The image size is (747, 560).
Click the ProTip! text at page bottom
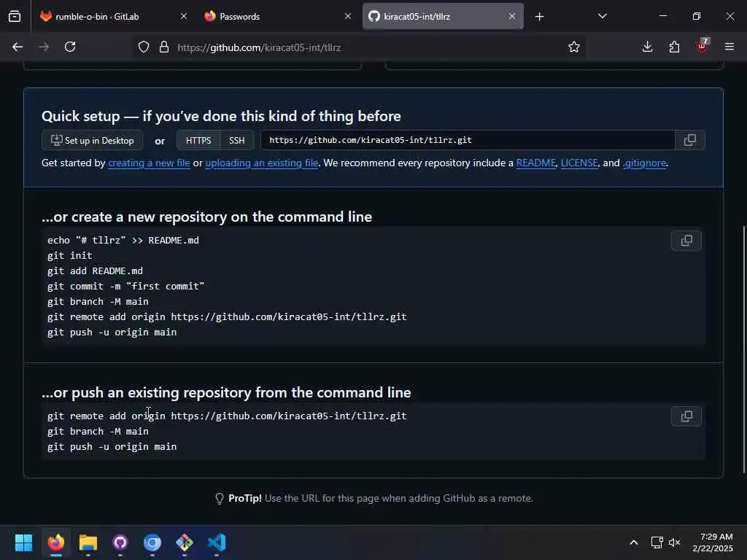pos(245,498)
